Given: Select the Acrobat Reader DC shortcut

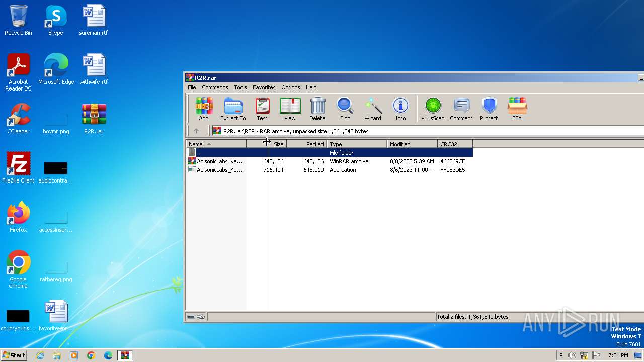Looking at the screenshot, I should (x=18, y=72).
